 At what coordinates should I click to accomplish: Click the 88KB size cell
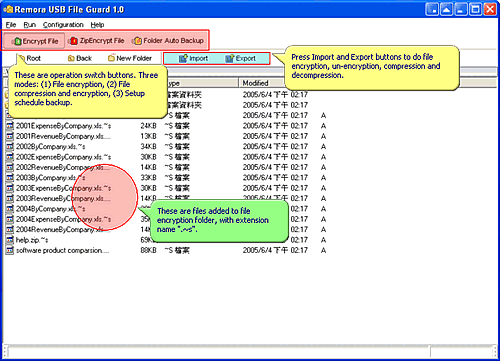click(x=148, y=250)
